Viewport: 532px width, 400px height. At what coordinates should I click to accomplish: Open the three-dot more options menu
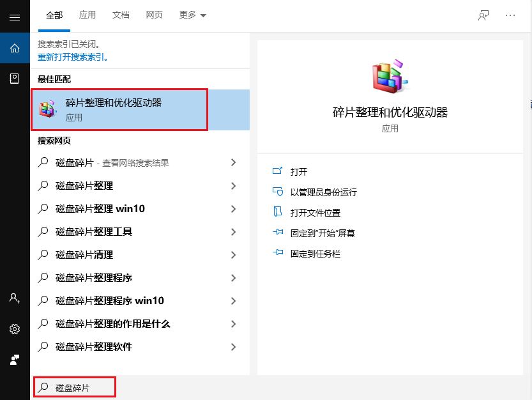tap(510, 15)
